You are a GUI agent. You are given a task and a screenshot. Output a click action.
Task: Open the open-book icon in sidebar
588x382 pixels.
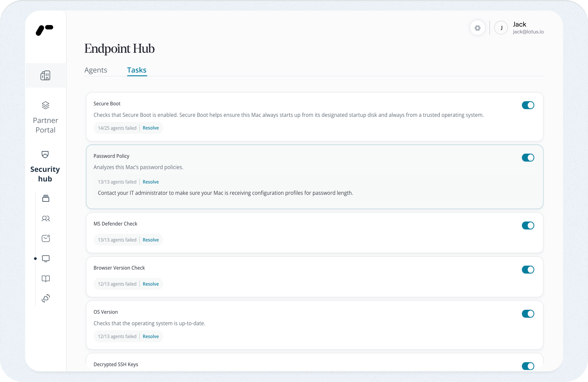(46, 279)
